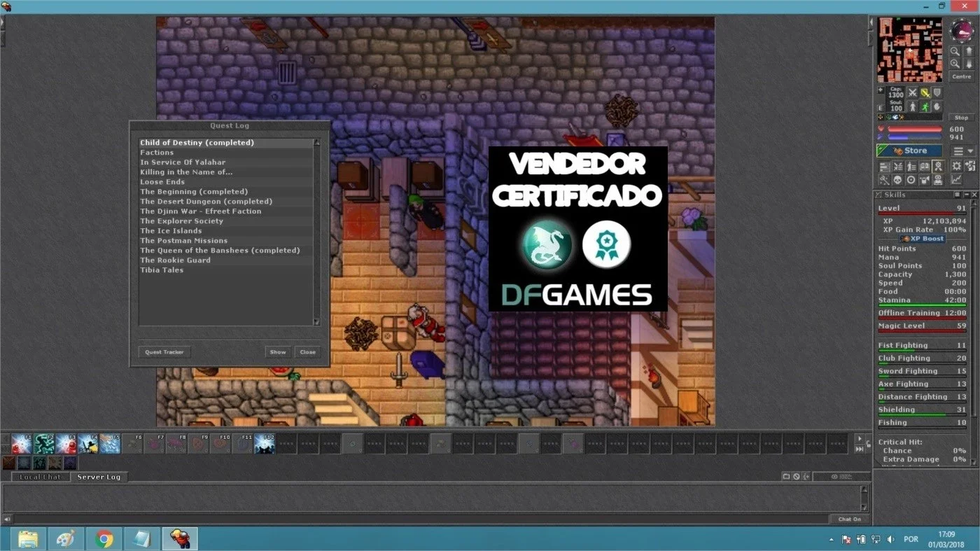Use the F2 green hotkey slot

[44, 444]
